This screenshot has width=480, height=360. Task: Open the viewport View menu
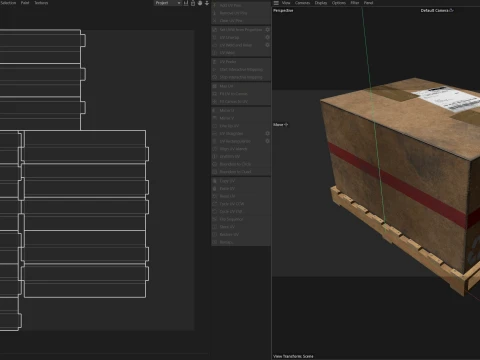(286, 3)
